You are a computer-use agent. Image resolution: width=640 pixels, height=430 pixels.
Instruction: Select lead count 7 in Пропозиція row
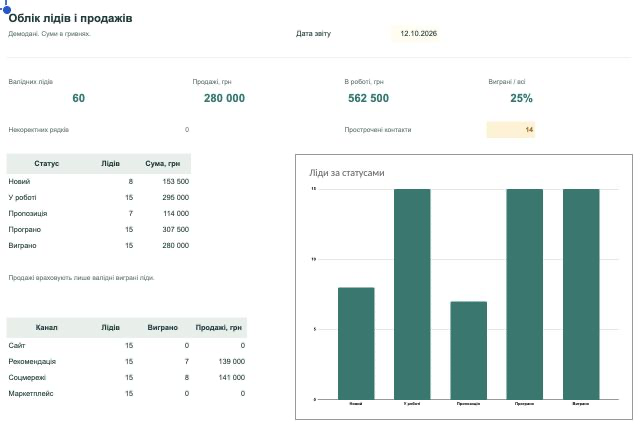tap(131, 214)
